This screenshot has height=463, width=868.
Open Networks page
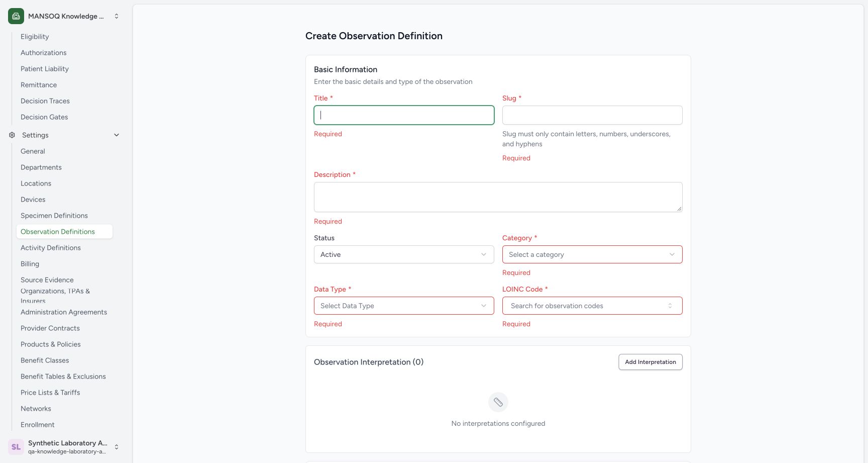coord(36,409)
